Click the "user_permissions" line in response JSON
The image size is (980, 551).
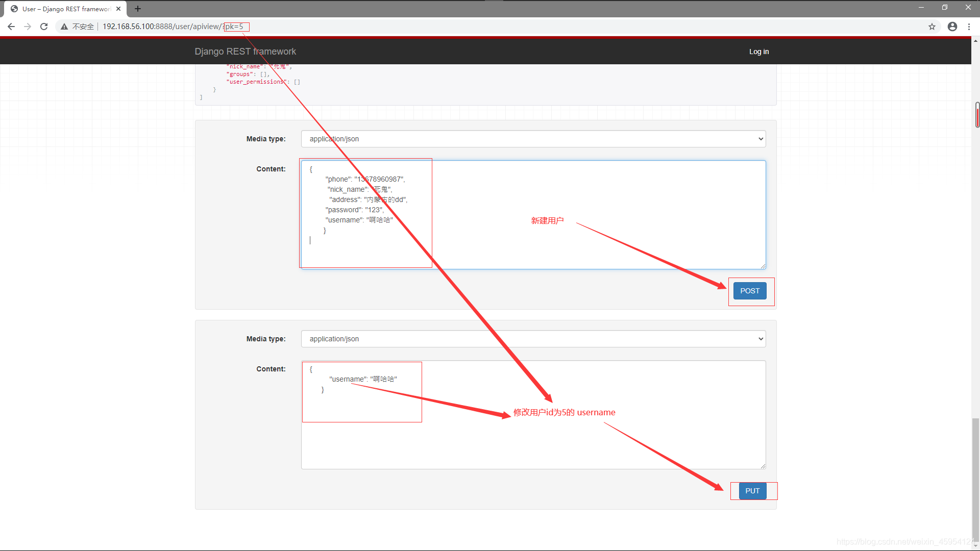(x=263, y=82)
